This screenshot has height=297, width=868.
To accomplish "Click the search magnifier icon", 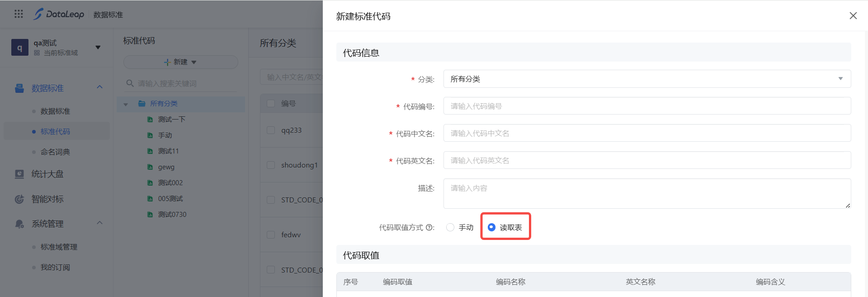I will pyautogui.click(x=130, y=83).
